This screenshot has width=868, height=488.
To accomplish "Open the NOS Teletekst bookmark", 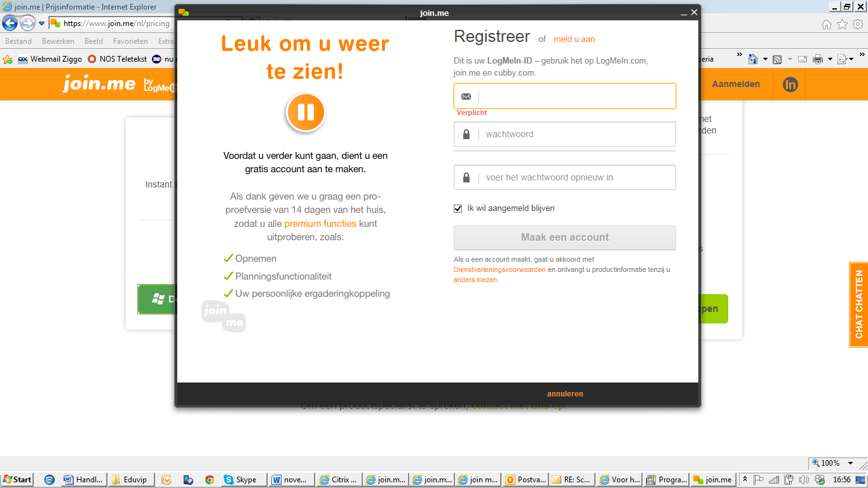I will coord(118,59).
